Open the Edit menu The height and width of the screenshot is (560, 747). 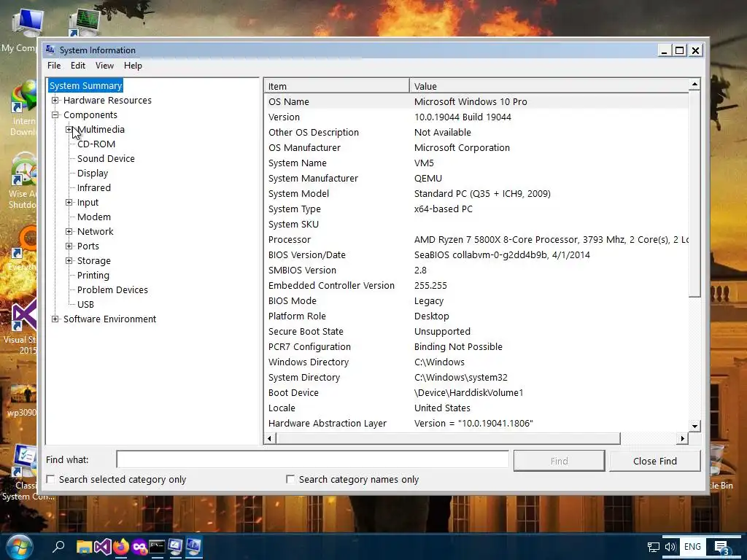pyautogui.click(x=77, y=66)
